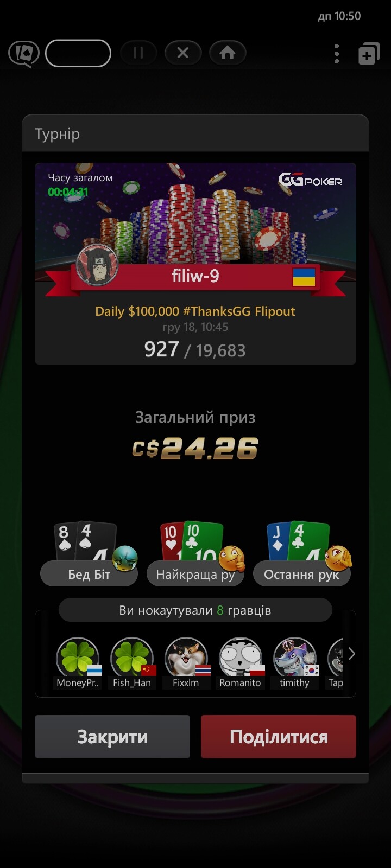Select MoneyPr.. player avatar
391x868 pixels.
tap(78, 663)
